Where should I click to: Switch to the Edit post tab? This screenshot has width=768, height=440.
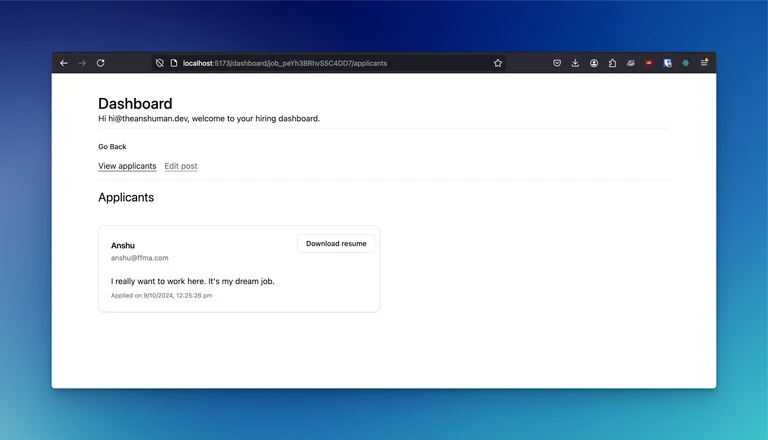181,166
